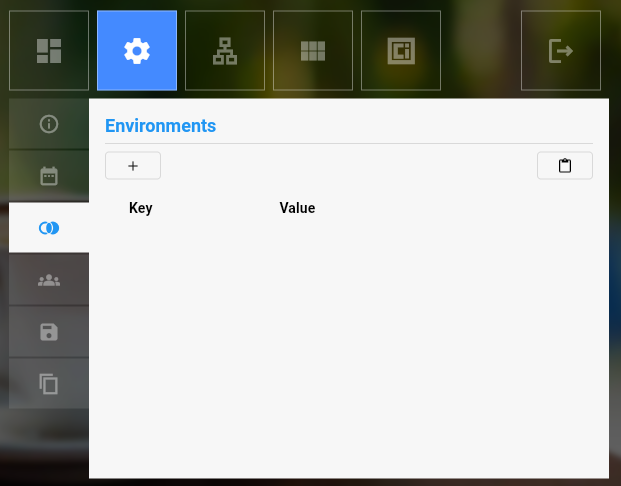Click the Value column header

pos(297,208)
